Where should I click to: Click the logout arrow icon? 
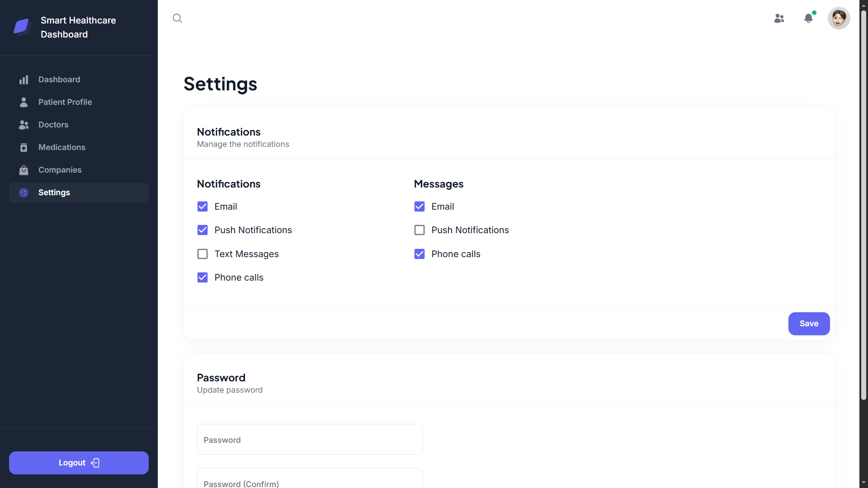(95, 463)
